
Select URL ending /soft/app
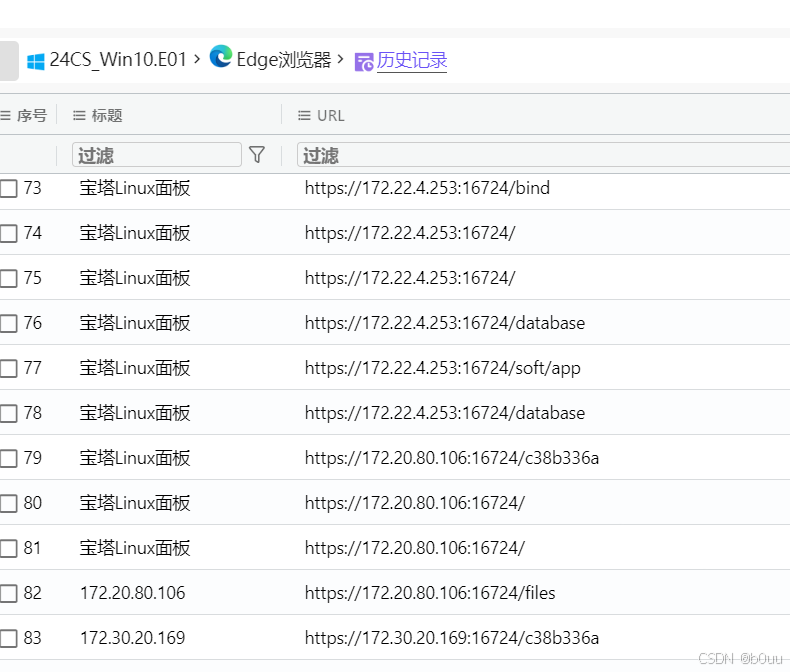click(x=443, y=368)
